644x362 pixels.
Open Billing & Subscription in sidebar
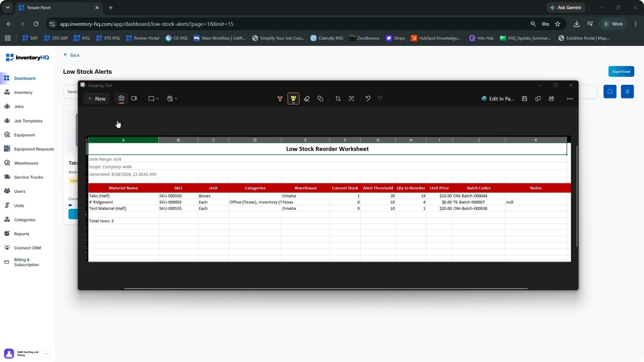tap(26, 262)
